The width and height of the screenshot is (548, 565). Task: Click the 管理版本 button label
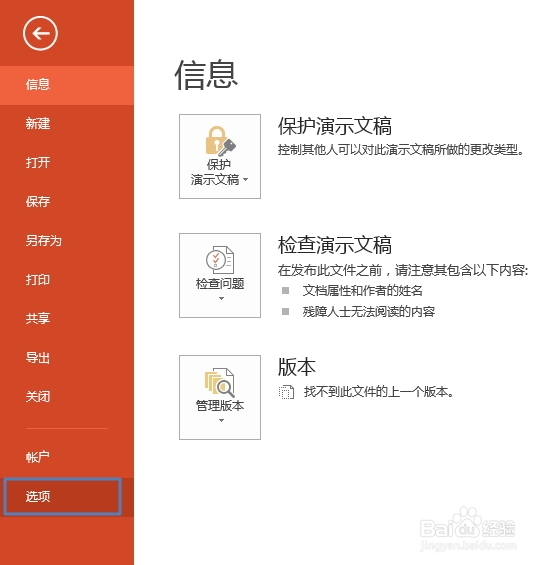tap(220, 406)
